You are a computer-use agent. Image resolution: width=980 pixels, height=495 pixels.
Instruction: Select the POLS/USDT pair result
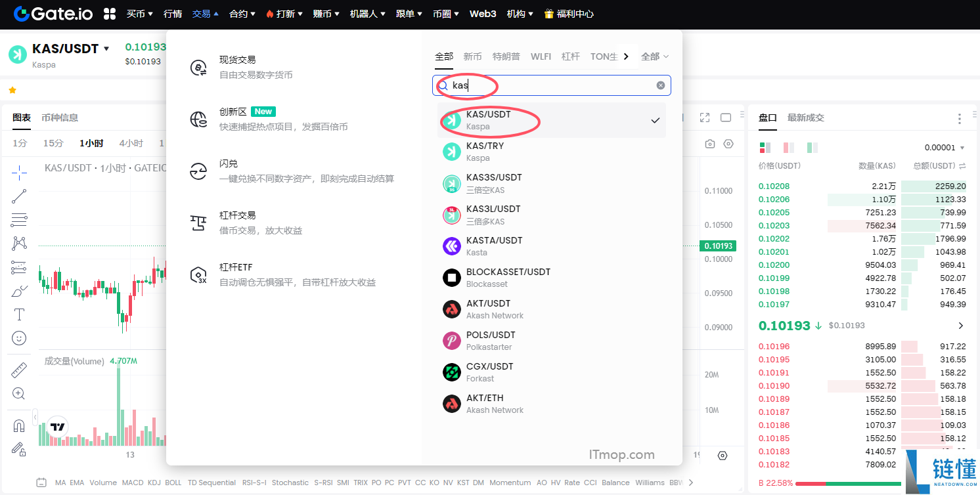coord(552,341)
